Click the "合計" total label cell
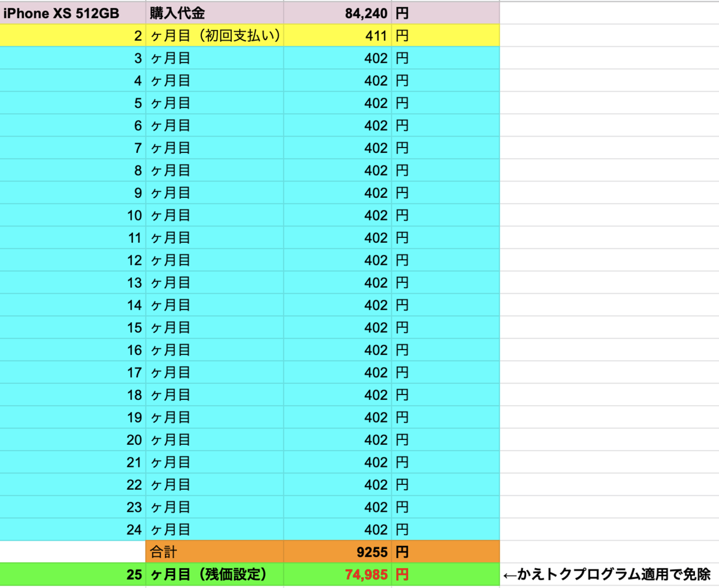This screenshot has height=588, width=719. [215, 552]
